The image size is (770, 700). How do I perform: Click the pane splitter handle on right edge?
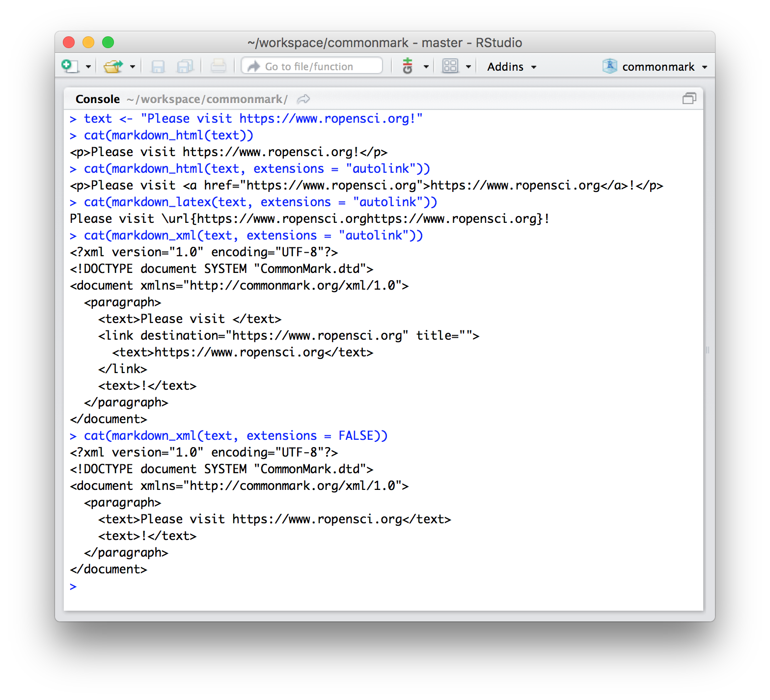coord(708,350)
